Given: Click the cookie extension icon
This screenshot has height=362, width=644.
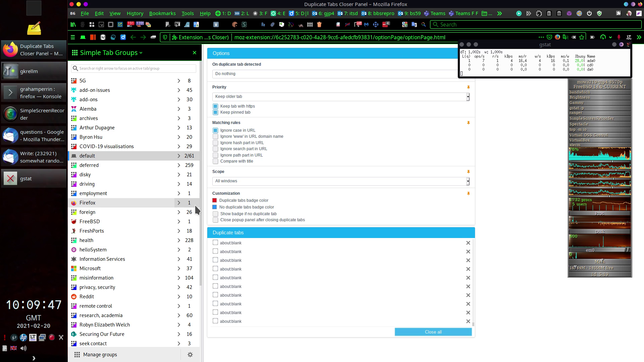Looking at the screenshot, I should 234,24.
